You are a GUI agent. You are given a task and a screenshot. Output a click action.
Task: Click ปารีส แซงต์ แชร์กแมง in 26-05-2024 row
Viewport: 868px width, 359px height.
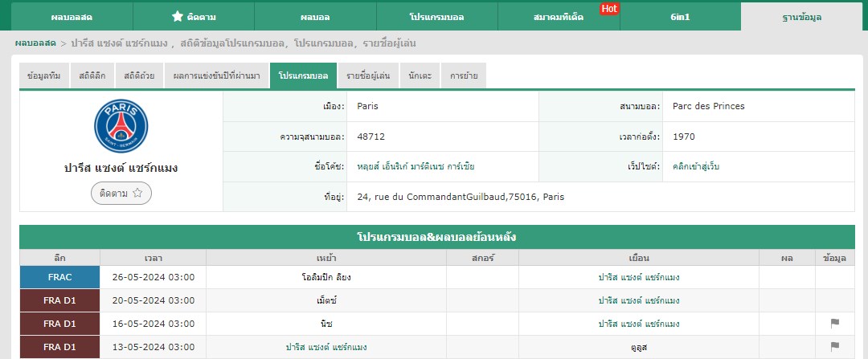pos(639,277)
